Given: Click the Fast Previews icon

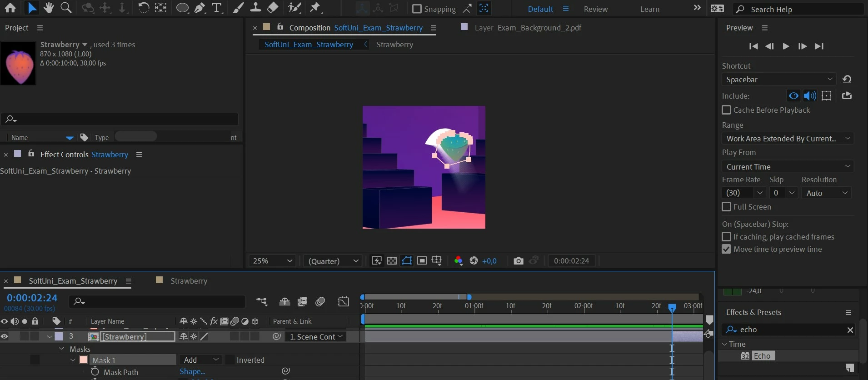Looking at the screenshot, I should 377,260.
